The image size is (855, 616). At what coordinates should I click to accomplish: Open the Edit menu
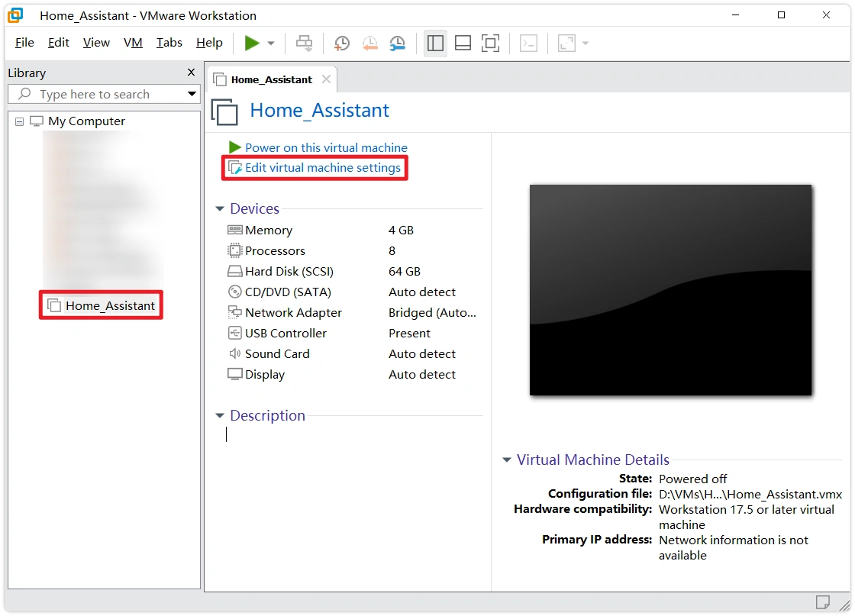(x=58, y=43)
